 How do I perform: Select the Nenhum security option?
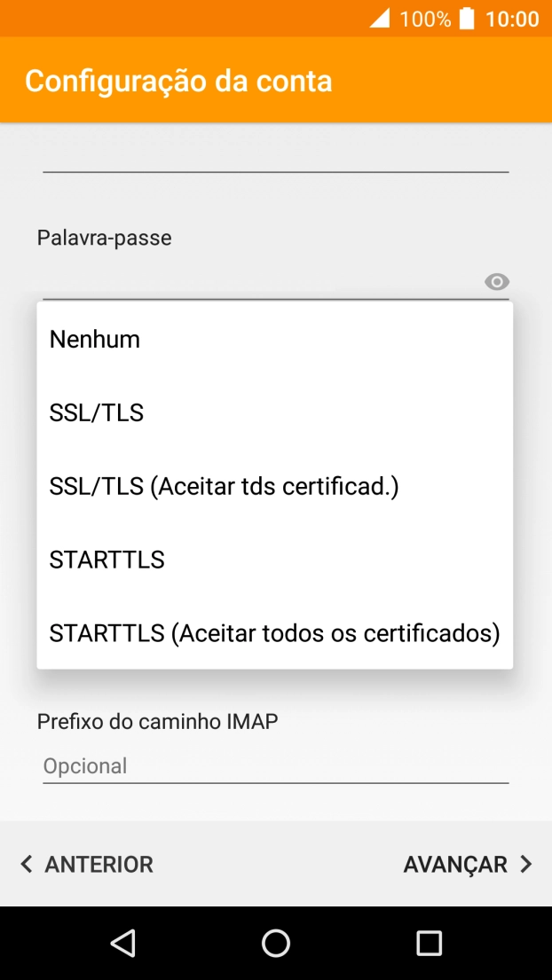95,339
